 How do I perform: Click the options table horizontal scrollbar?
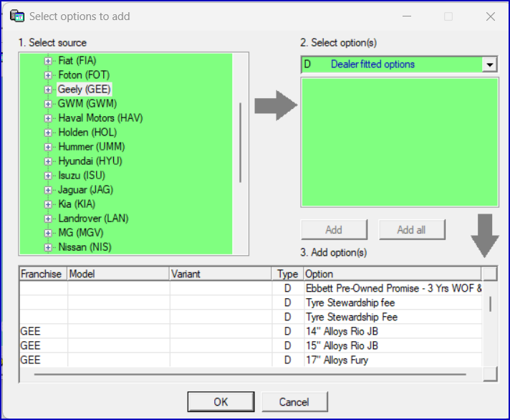[250, 374]
